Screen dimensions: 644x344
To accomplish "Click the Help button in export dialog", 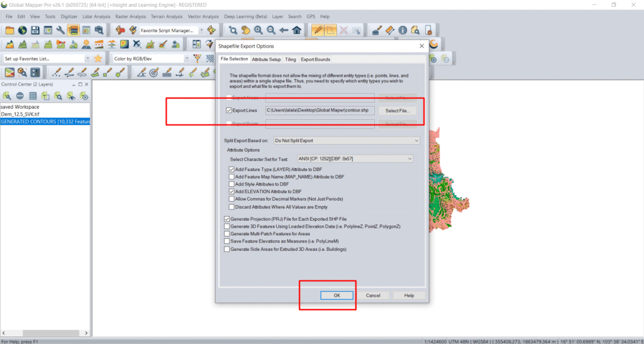I will point(409,296).
